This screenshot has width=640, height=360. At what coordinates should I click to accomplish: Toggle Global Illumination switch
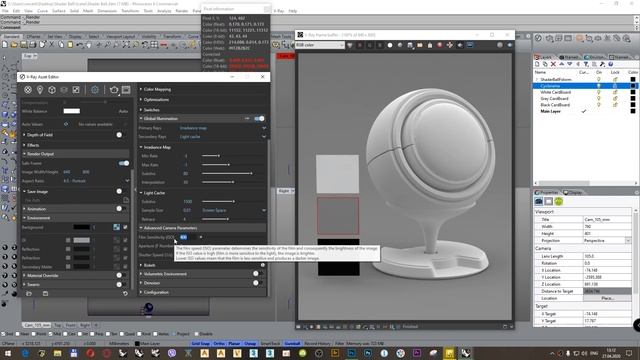pyautogui.click(x=260, y=119)
